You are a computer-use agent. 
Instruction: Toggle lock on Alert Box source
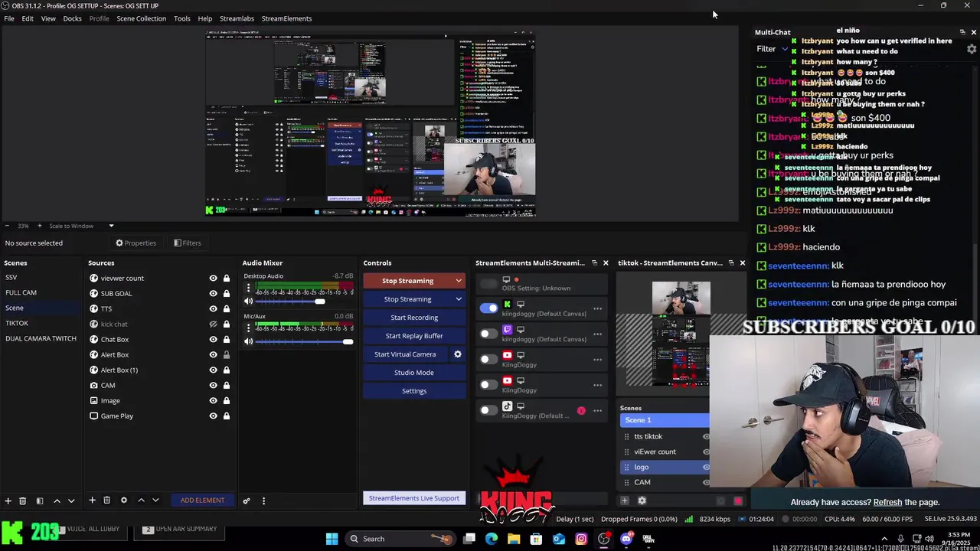[226, 355]
